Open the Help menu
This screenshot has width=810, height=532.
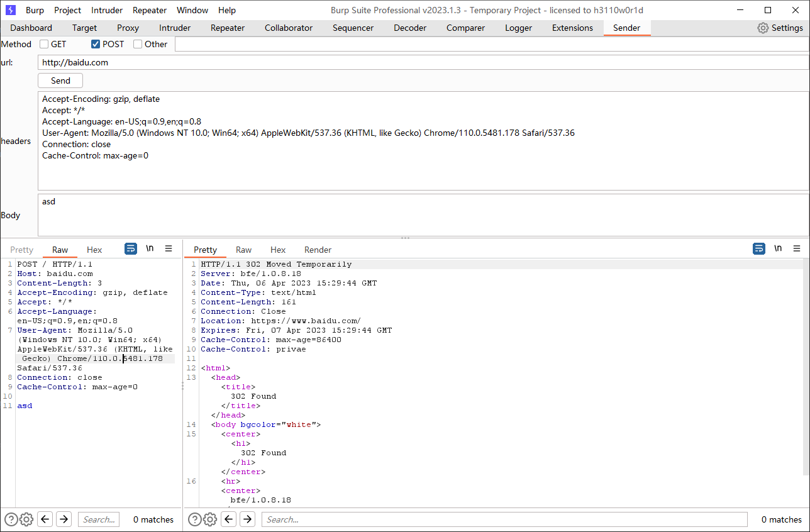click(227, 10)
